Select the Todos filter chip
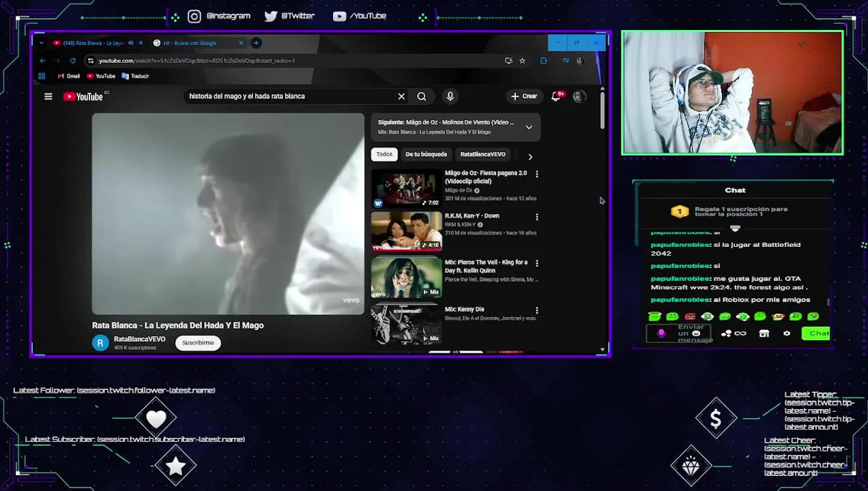Screen dimensions: 868x491 [x=384, y=155]
